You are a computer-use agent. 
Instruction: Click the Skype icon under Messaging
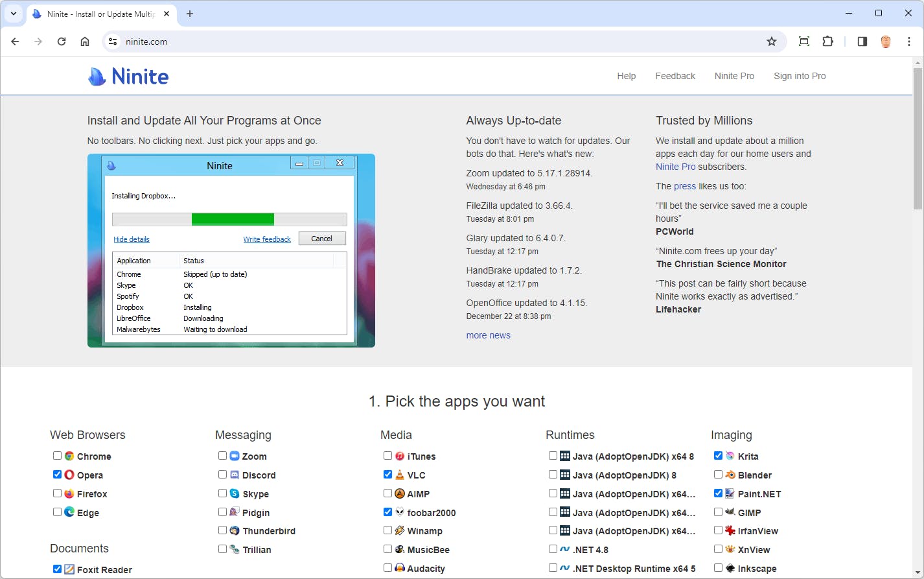[235, 493]
